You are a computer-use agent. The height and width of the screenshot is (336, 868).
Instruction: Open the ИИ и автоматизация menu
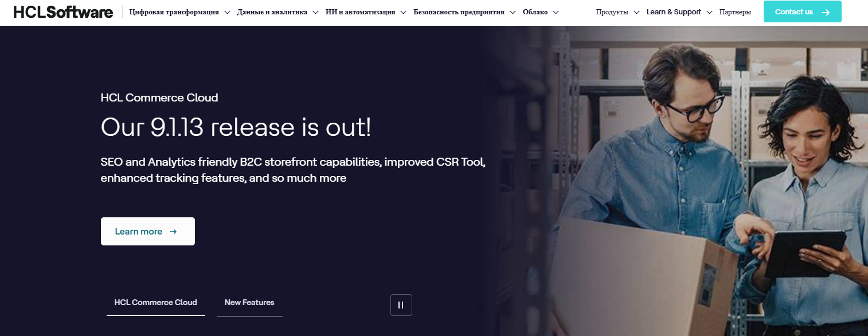point(360,12)
